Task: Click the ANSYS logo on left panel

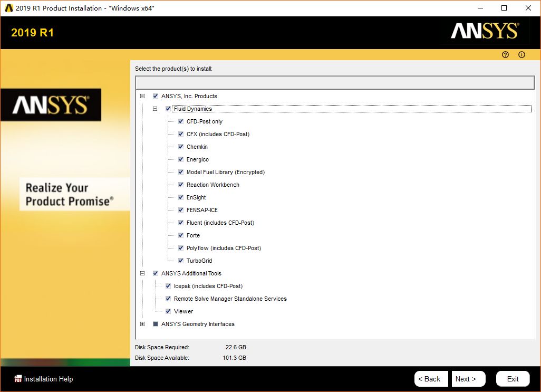Action: click(x=51, y=105)
